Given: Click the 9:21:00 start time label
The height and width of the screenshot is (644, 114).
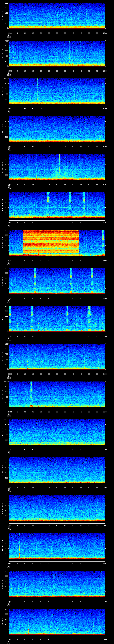Looking at the screenshot, I should 9,298.
